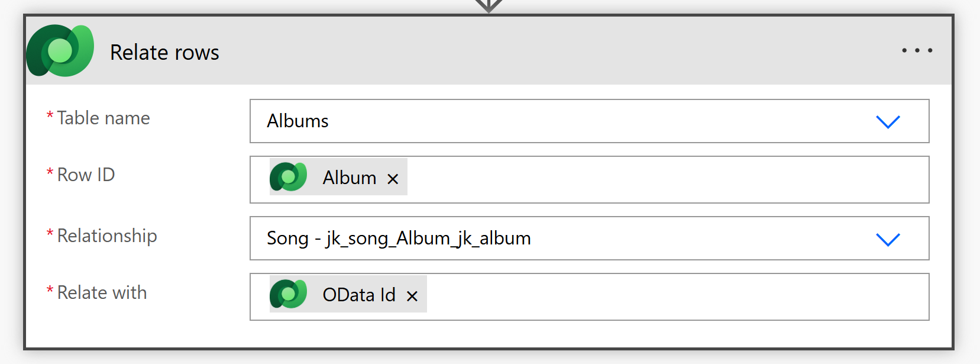Click the Relationship field label
Viewport: 980px width, 364px height.
coord(106,236)
